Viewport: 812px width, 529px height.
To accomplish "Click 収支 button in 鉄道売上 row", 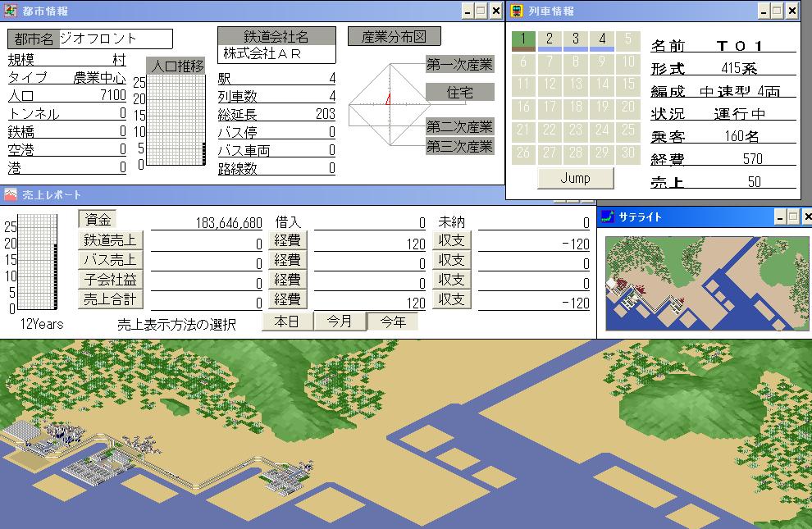I will (452, 240).
